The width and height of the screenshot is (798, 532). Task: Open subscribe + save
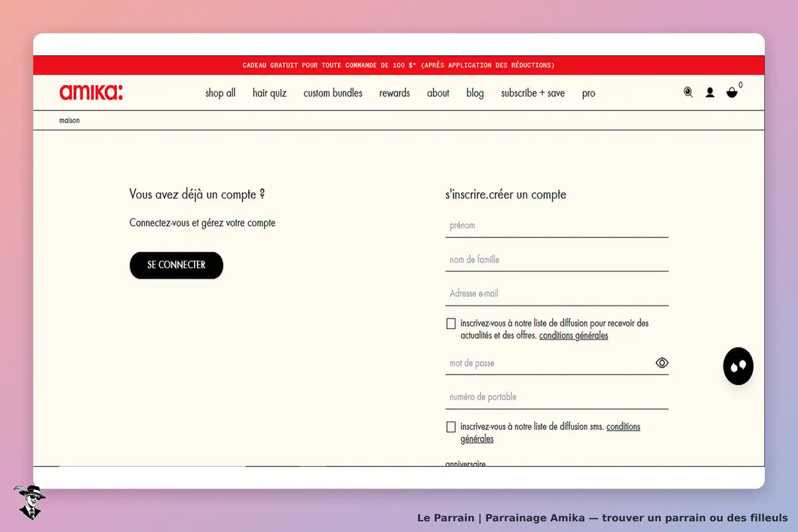[x=533, y=93]
